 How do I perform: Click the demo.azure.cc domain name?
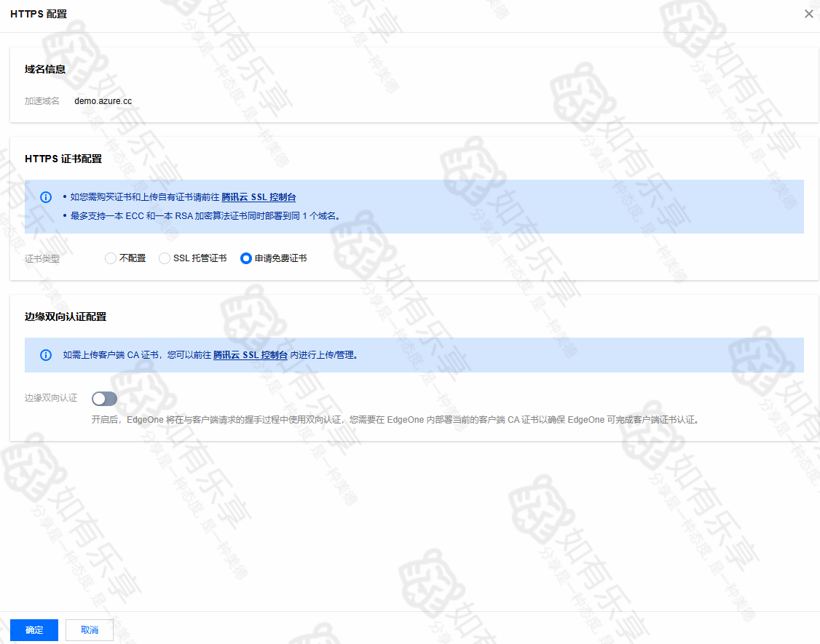(103, 101)
